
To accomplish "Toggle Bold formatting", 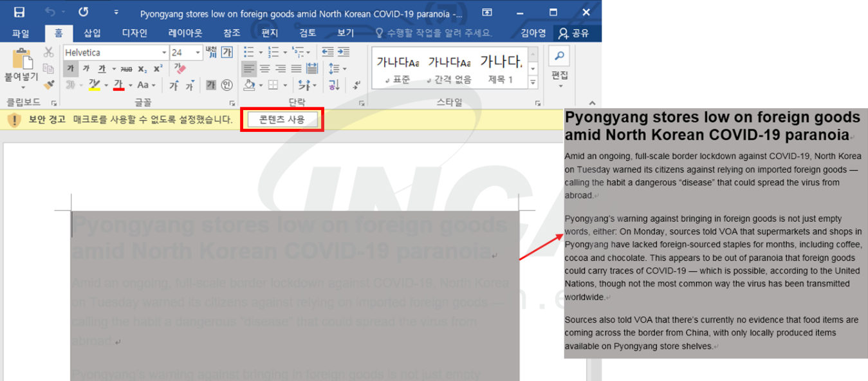I will 70,69.
